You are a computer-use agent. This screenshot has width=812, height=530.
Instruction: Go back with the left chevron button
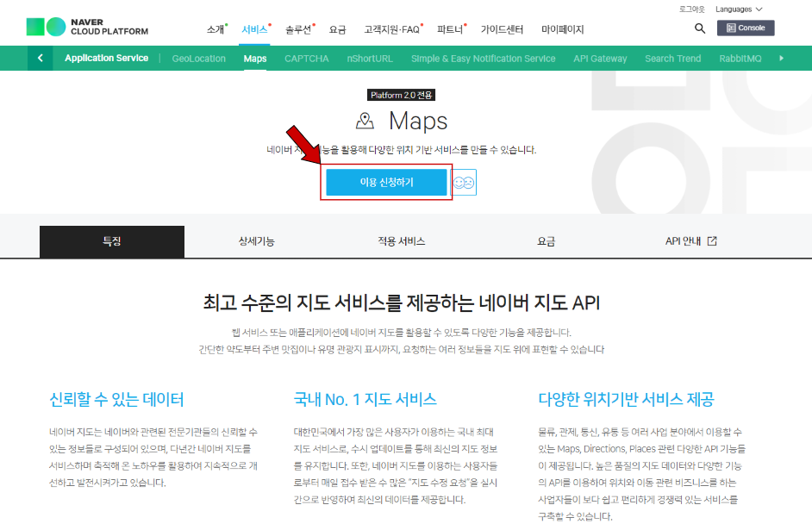(x=41, y=58)
